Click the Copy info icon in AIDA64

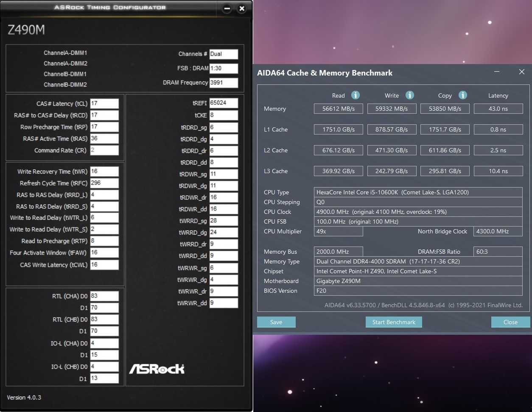point(463,95)
